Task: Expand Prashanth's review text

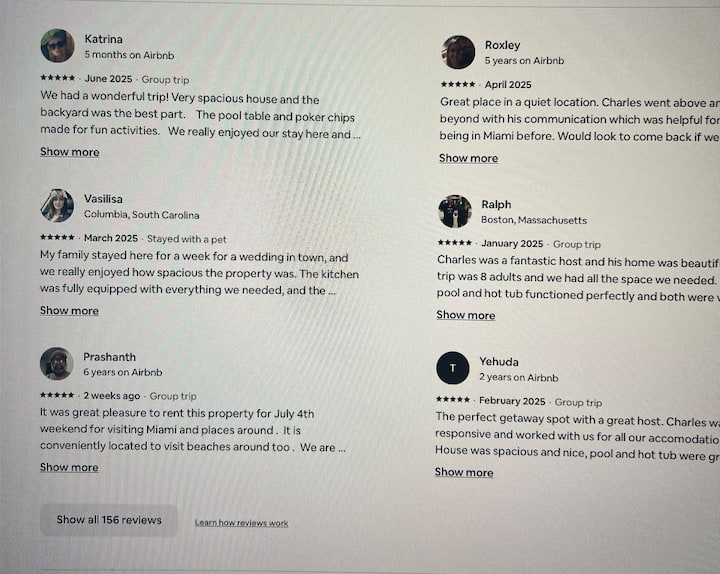Action: pyautogui.click(x=70, y=467)
